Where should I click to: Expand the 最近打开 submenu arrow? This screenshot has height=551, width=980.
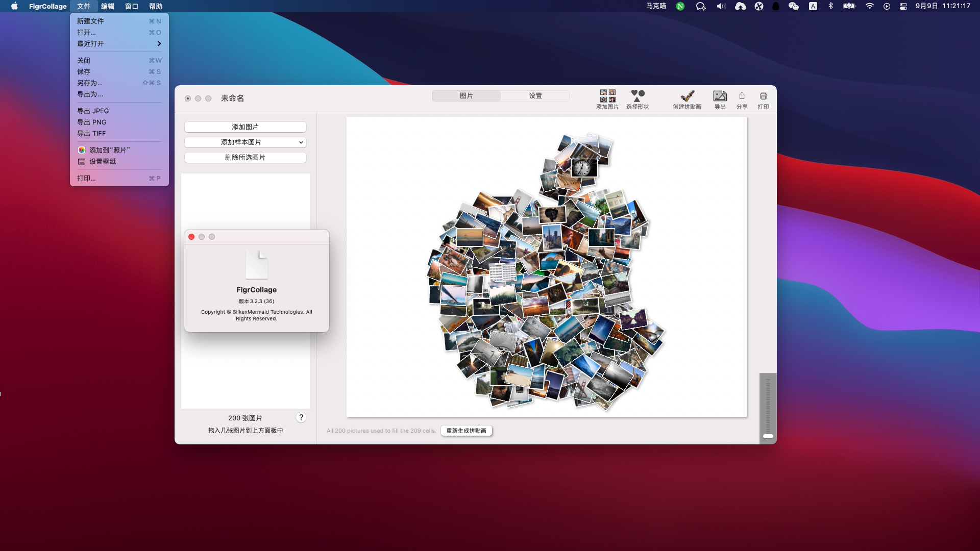(x=159, y=44)
